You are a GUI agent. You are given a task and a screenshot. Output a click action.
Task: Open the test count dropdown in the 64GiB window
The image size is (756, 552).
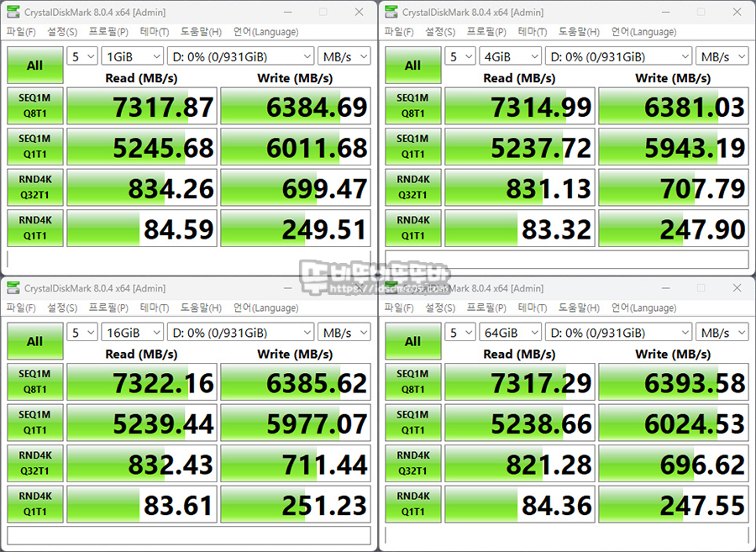(460, 333)
